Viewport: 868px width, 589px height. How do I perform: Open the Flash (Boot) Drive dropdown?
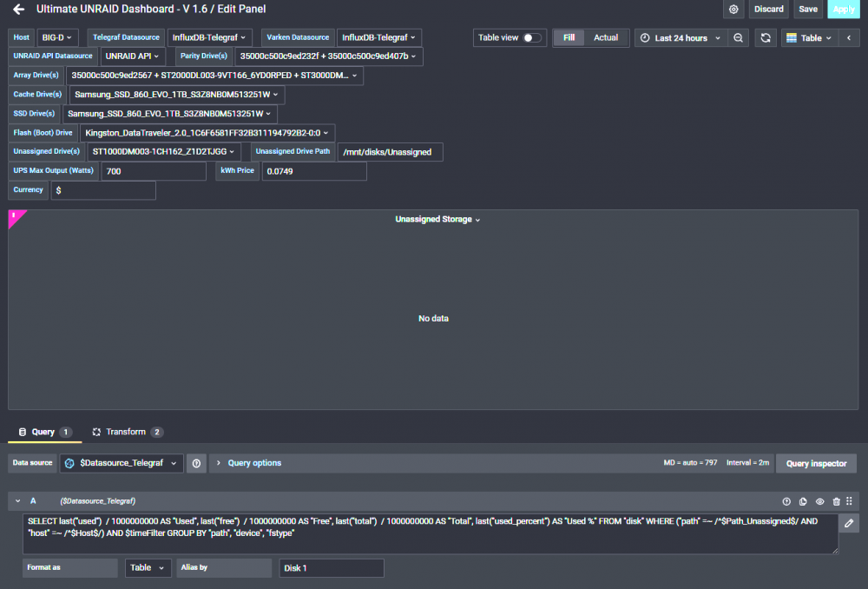click(207, 133)
